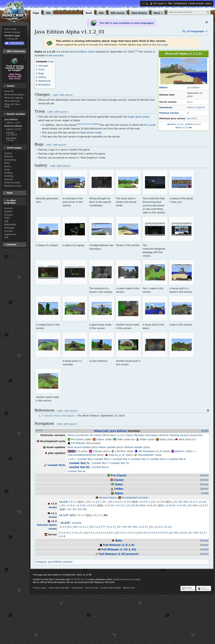215x644 pixels.
Task: Click the Development cycle chest icon
Action: 38,441
